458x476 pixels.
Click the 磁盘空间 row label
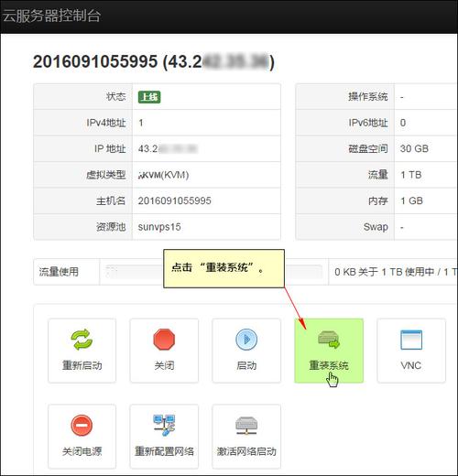point(368,148)
